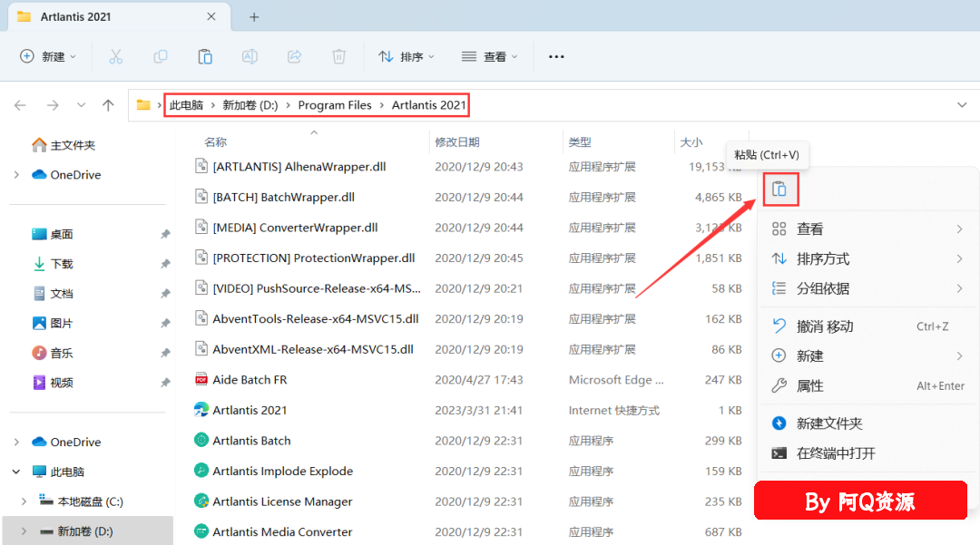The height and width of the screenshot is (545, 980).
Task: Select the Aide Batch FR PDF icon
Action: tap(201, 380)
